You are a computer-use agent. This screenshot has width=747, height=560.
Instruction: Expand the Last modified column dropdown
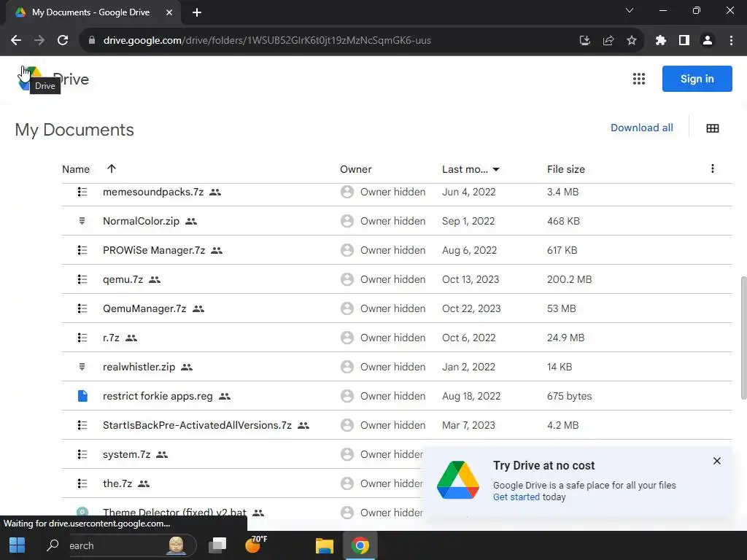pos(496,169)
